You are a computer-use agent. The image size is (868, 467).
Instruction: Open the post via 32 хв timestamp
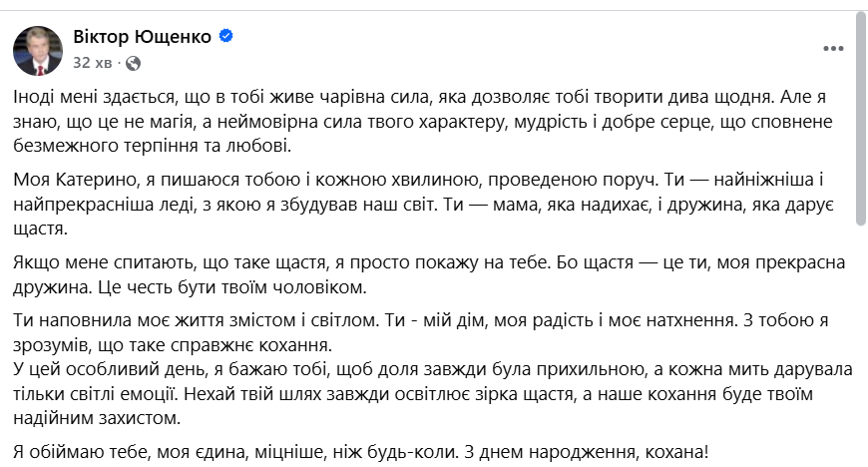pos(92,62)
